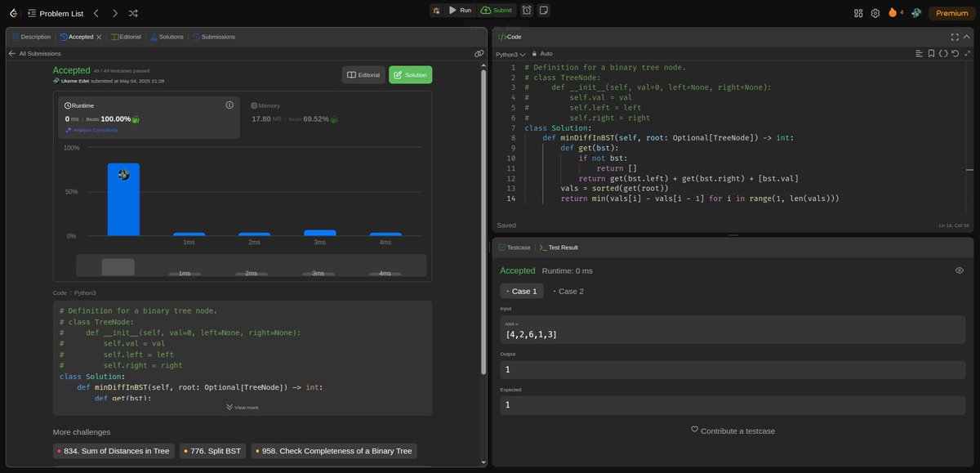Open Editorial button next to Solution
Screen dimensions: 980x473
363,74
